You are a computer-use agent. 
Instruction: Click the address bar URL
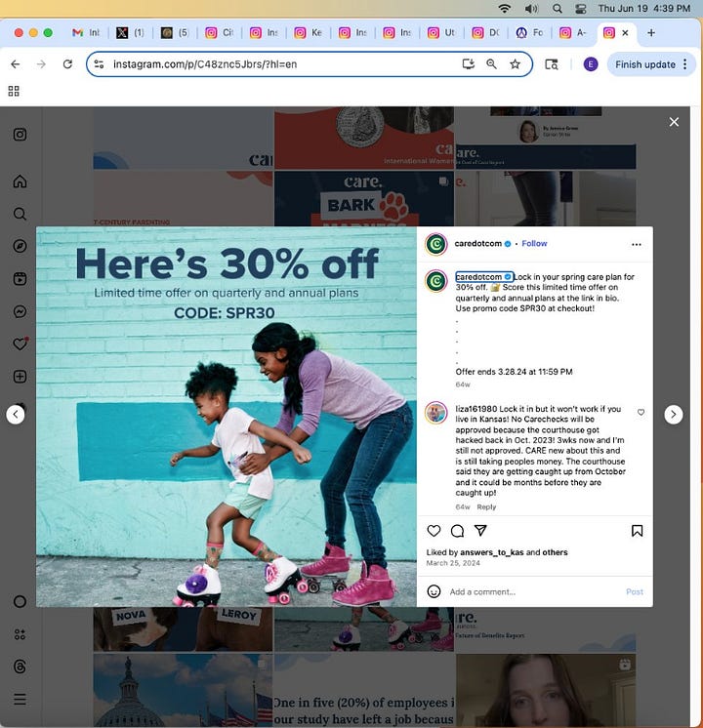pos(205,64)
